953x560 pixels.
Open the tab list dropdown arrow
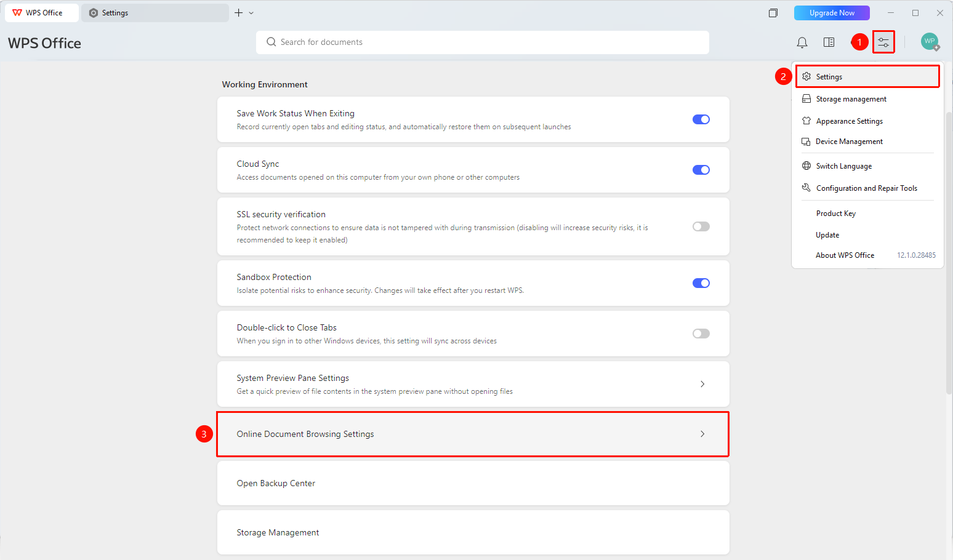[x=251, y=13]
